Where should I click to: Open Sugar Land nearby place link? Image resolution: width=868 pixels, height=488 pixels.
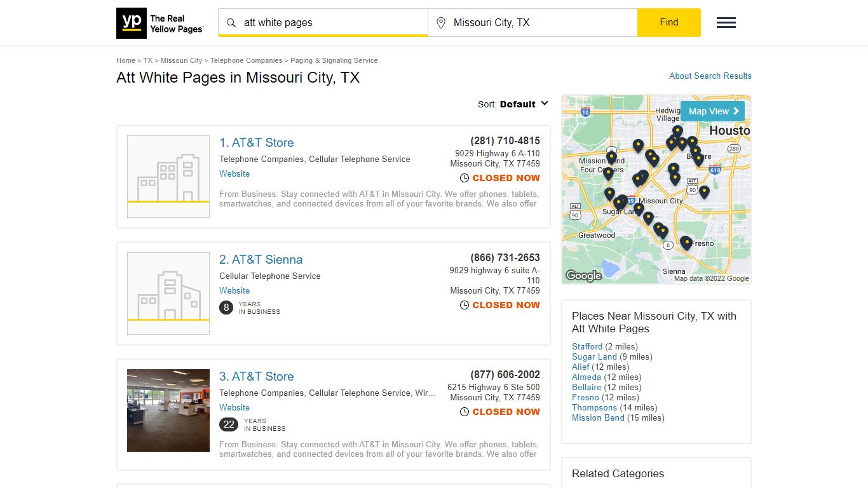(x=594, y=356)
